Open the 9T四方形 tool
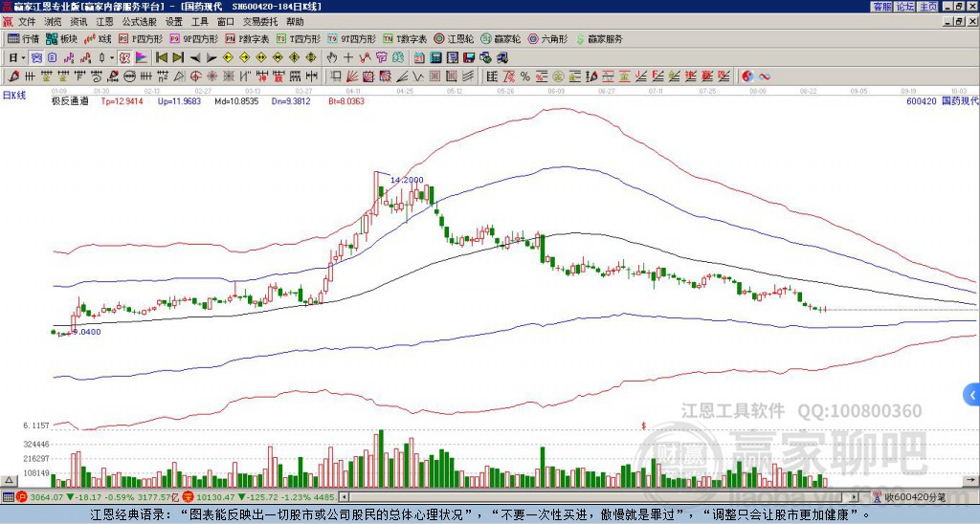Image resolution: width=980 pixels, height=524 pixels. point(351,38)
